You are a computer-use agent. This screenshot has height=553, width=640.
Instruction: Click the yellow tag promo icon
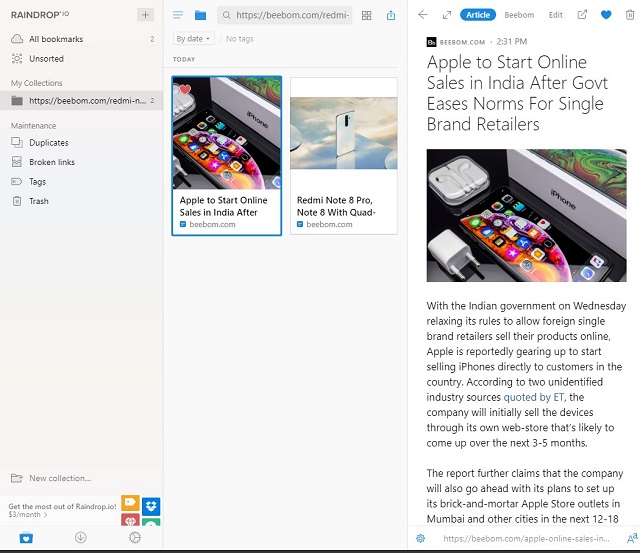click(131, 503)
